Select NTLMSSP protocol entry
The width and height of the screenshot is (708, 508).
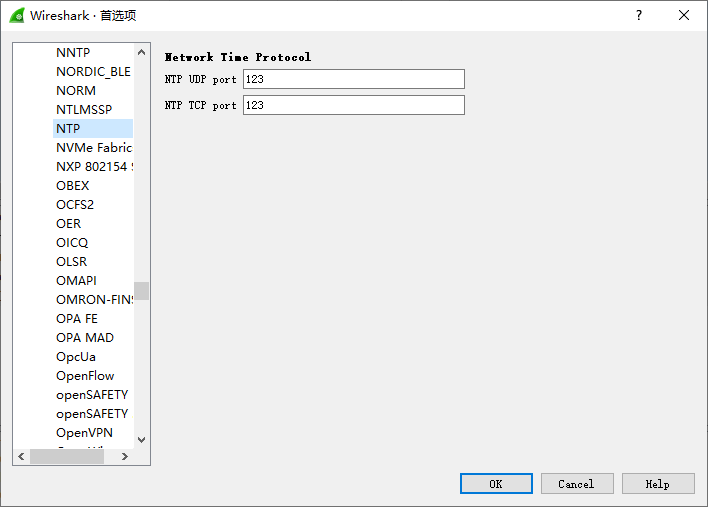tap(84, 109)
